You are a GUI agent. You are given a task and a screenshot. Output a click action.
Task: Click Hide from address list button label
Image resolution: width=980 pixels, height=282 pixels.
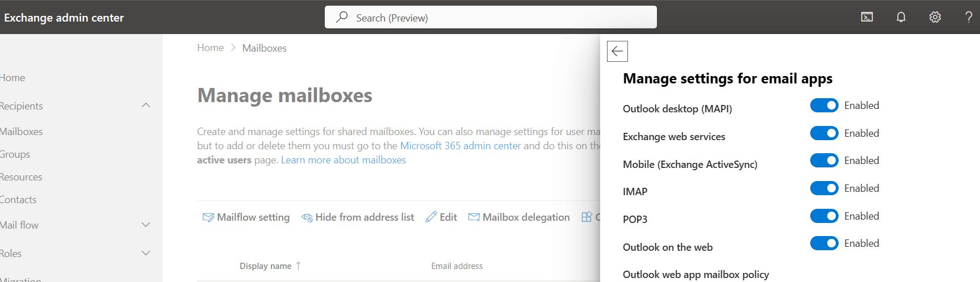click(x=365, y=217)
